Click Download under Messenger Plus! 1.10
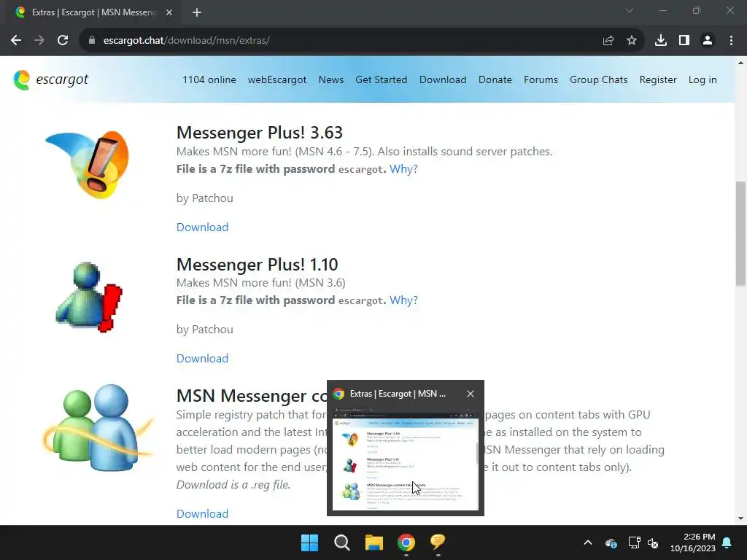The height and width of the screenshot is (560, 747). (203, 359)
